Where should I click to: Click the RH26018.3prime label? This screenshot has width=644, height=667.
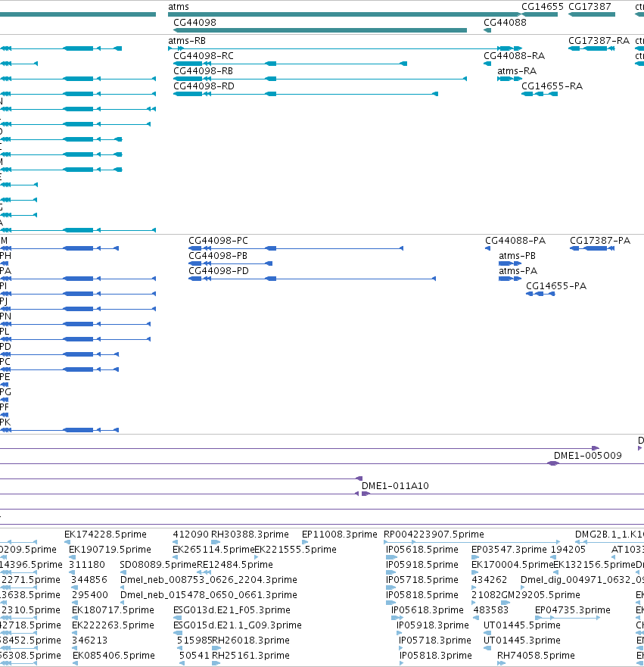(x=250, y=641)
